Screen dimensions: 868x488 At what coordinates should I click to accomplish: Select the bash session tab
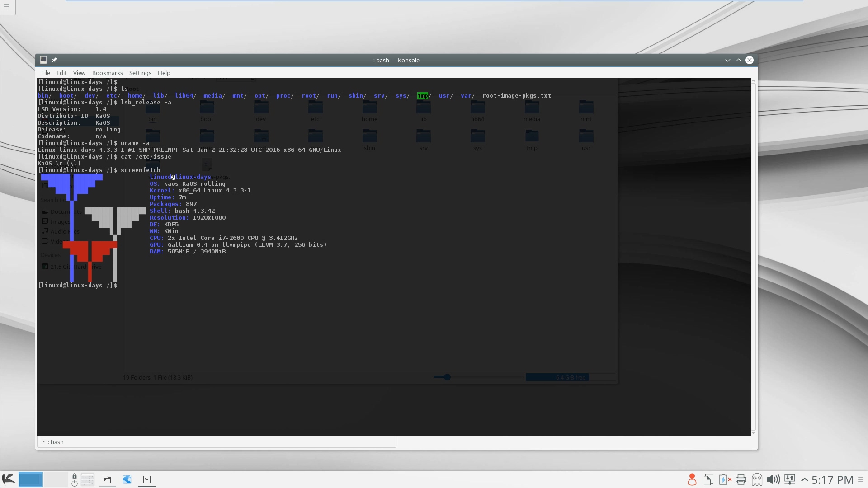tap(54, 442)
